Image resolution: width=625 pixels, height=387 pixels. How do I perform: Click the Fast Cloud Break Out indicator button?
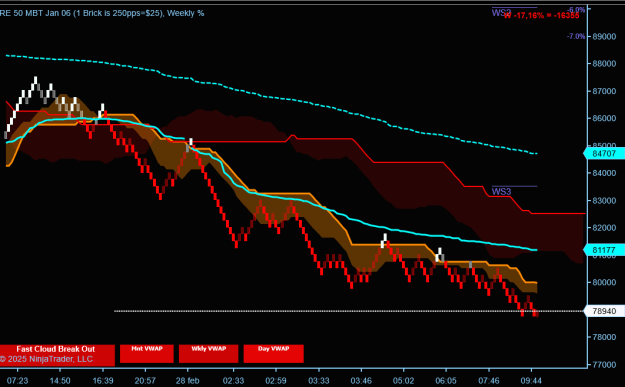pos(57,354)
